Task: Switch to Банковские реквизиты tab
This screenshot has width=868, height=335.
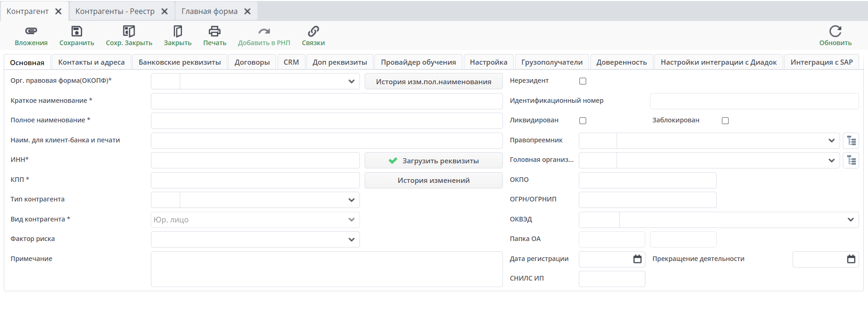Action: 180,62
